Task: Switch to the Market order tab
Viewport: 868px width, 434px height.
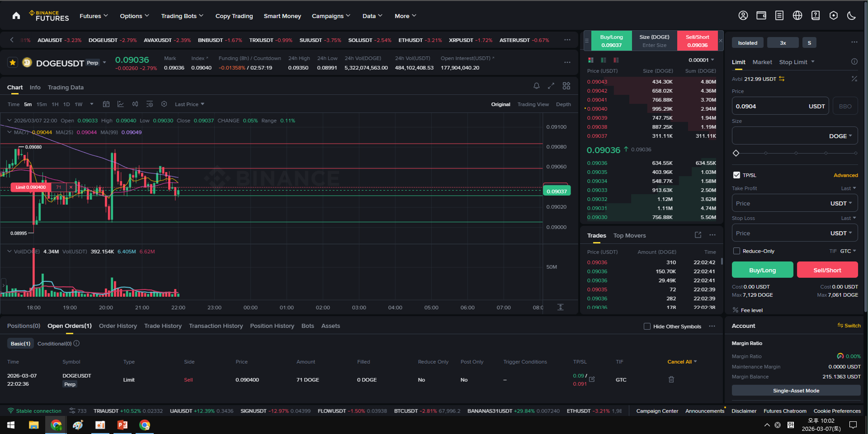Action: point(762,62)
